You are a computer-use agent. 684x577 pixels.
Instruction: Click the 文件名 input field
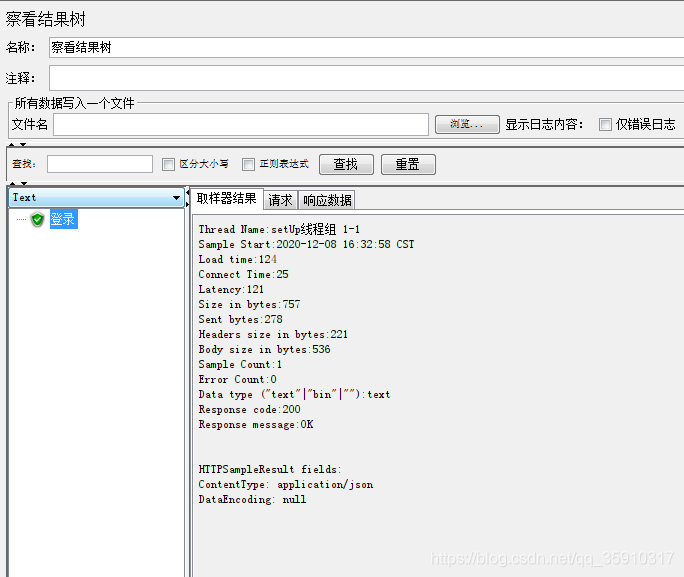coord(241,124)
